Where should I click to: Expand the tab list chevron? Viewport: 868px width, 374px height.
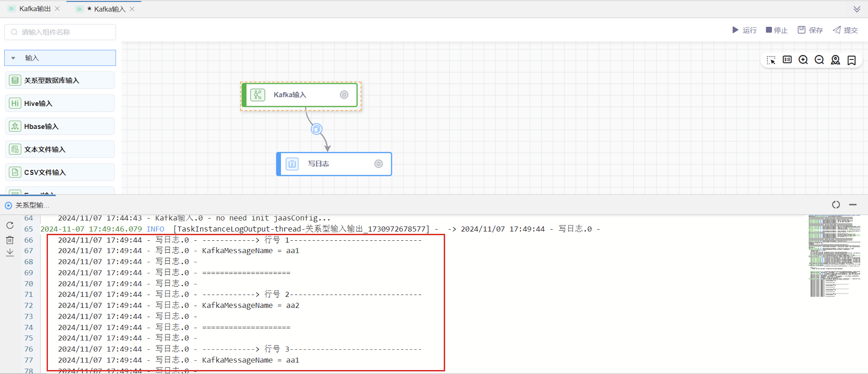pyautogui.click(x=857, y=9)
